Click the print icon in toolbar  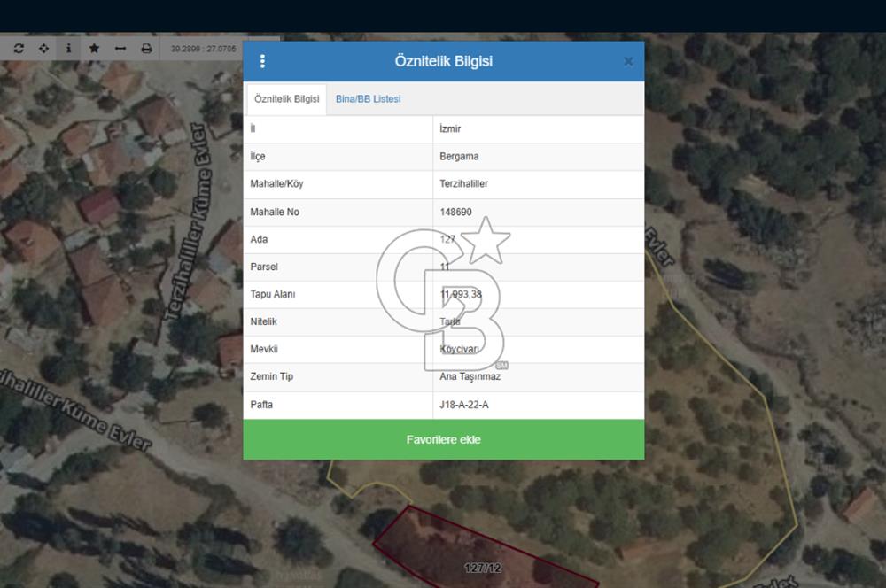(x=146, y=49)
